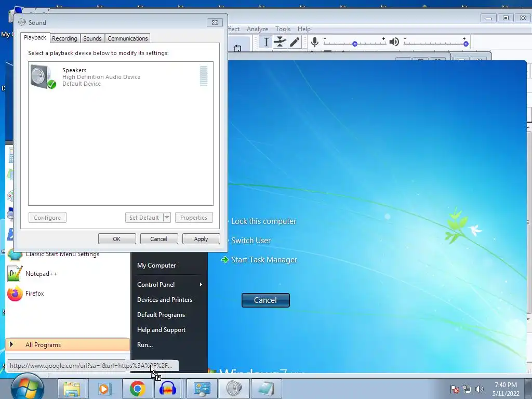Click the Action Center flag tray icon
Screen dimensions: 532x399
tap(455, 389)
